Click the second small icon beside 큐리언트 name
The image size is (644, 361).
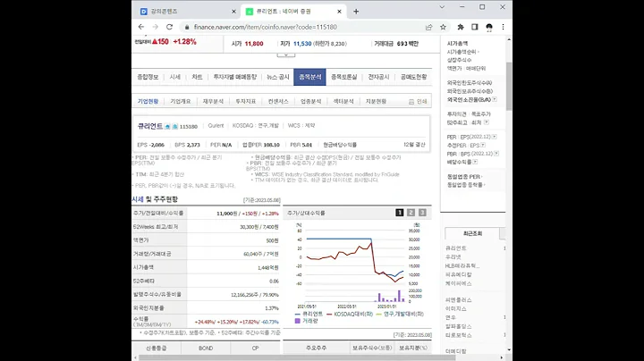click(175, 126)
